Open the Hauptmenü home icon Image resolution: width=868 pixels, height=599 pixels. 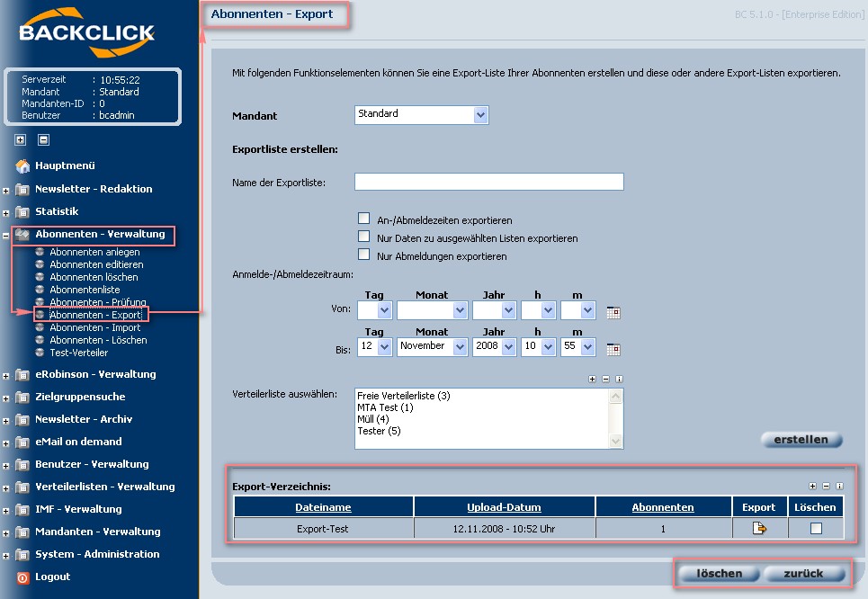click(22, 165)
